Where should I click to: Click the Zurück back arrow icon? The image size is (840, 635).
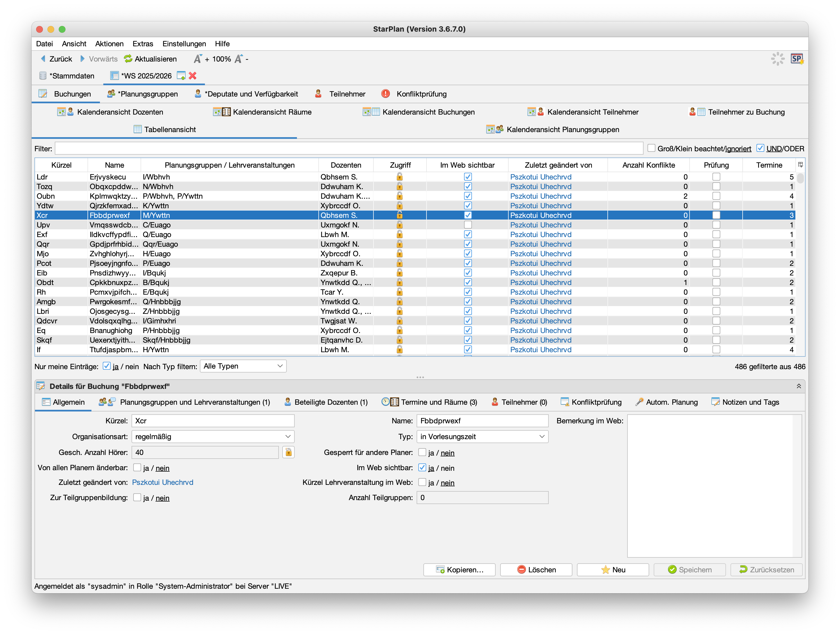[x=43, y=59]
